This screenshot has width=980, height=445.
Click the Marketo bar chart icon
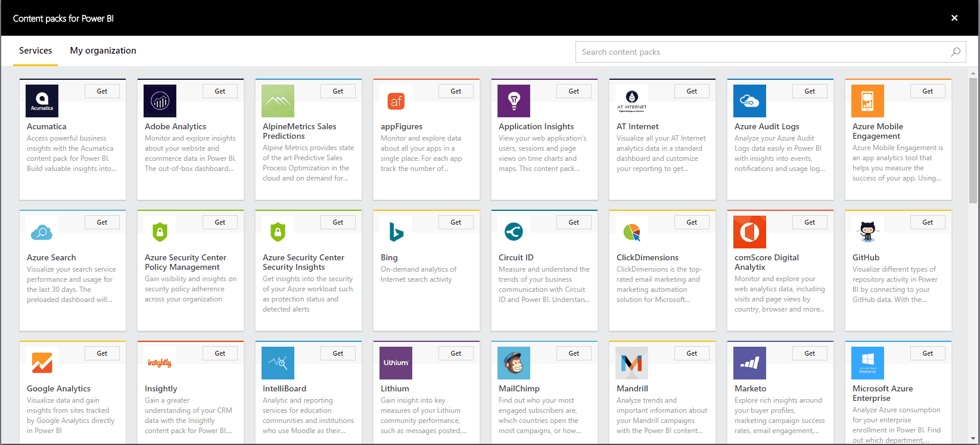[749, 363]
